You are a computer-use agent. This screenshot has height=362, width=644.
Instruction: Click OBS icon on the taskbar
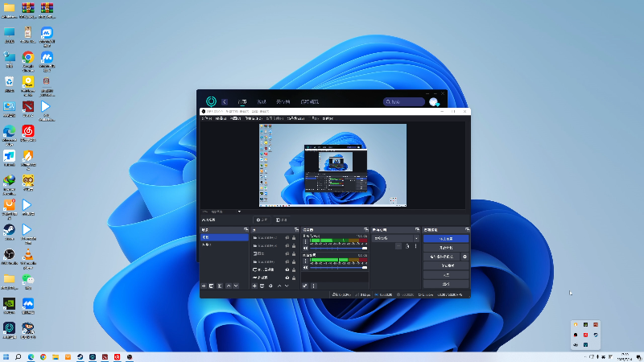[x=130, y=357]
